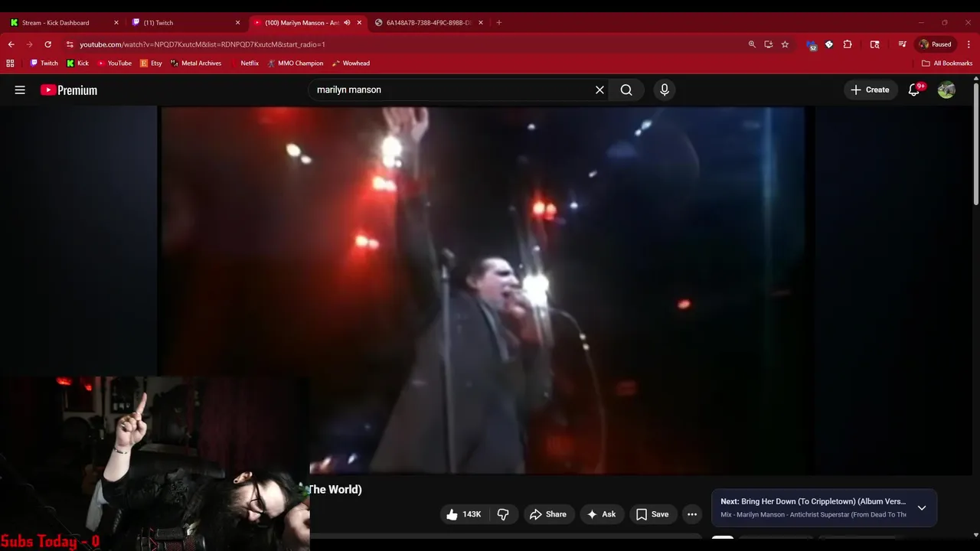This screenshot has height=551, width=980.
Task: Open the Twitch bookmark
Action: [44, 64]
